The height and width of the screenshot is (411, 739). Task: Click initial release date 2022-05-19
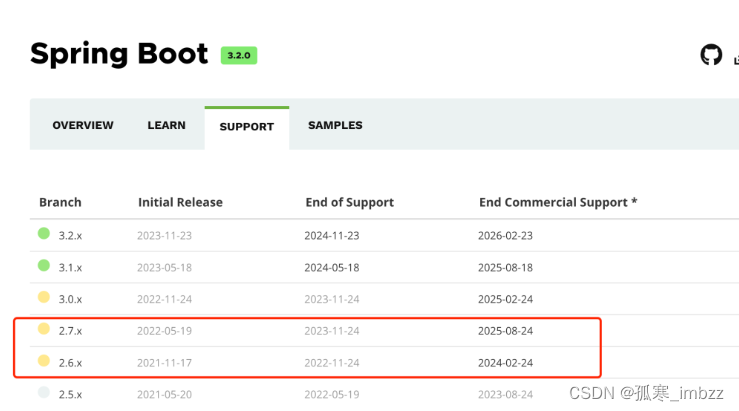point(164,331)
